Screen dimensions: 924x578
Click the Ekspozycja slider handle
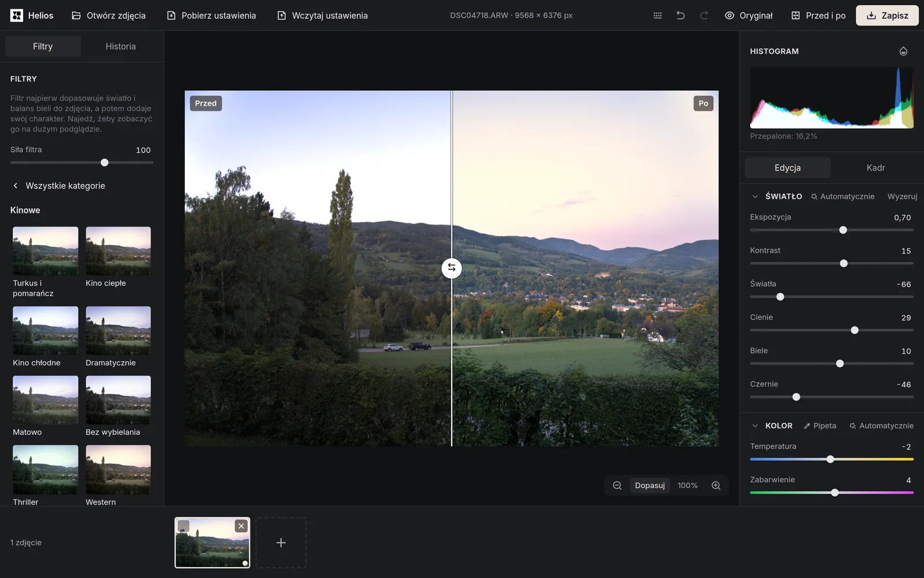(x=843, y=230)
